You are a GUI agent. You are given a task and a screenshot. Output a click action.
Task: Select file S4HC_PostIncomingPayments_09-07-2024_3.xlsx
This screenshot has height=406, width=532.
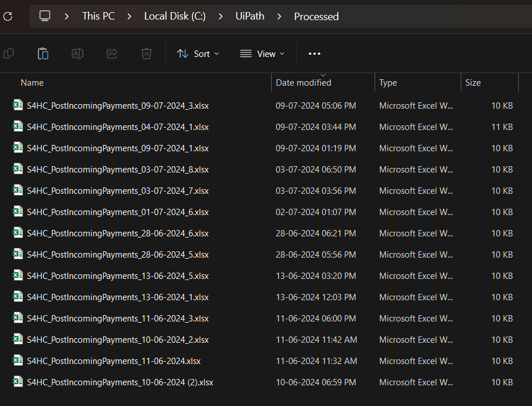pyautogui.click(x=118, y=106)
